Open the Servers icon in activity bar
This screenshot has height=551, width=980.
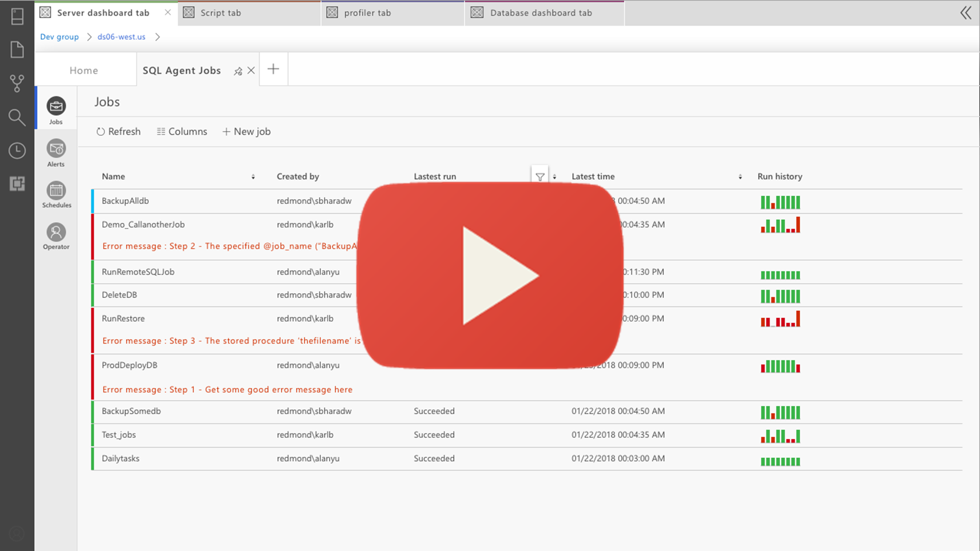click(x=17, y=16)
